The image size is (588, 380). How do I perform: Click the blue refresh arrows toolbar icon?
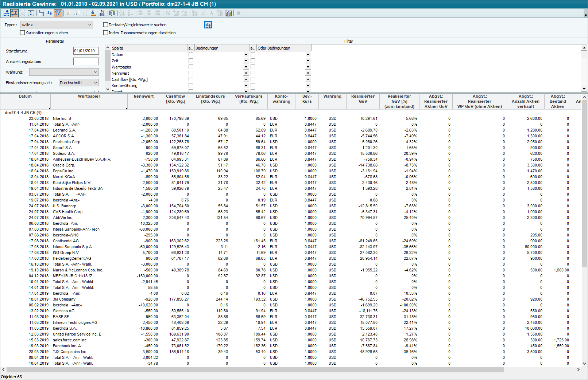coord(50,13)
